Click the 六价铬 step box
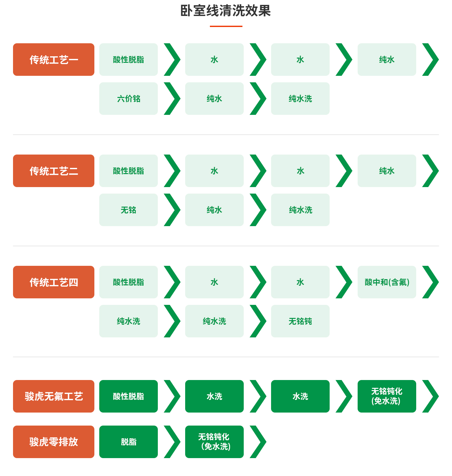This screenshot has width=452, height=476. click(129, 99)
